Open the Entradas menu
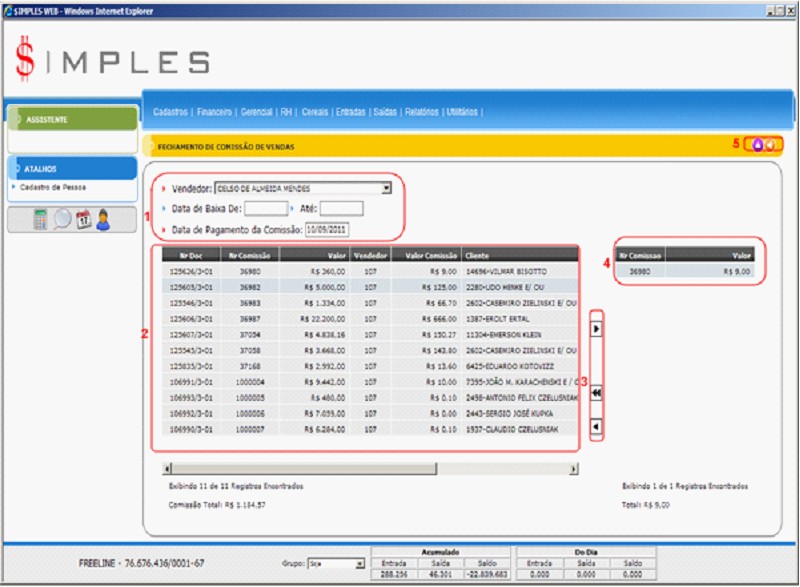 351,112
